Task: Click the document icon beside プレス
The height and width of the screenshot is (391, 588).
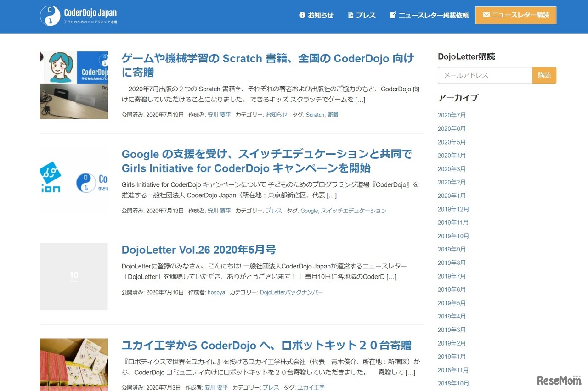Action: coord(351,15)
